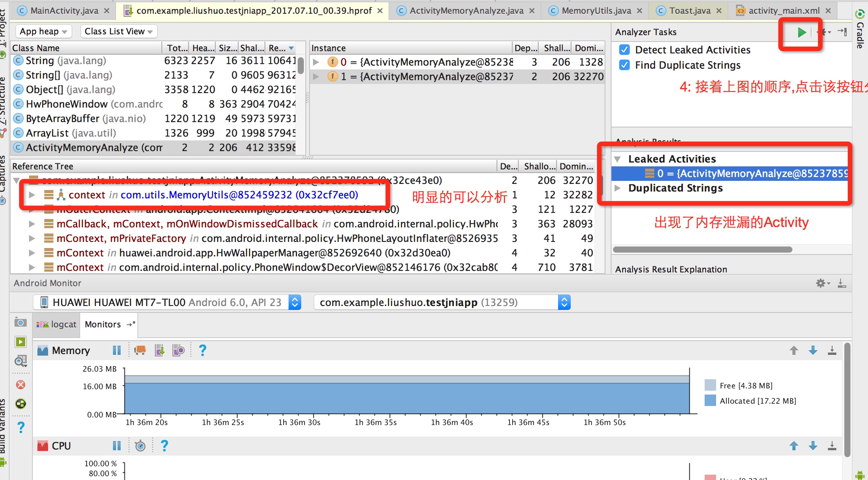Expand context in com.utils.MemoryUtils reference
This screenshot has height=480, width=868.
(x=32, y=195)
